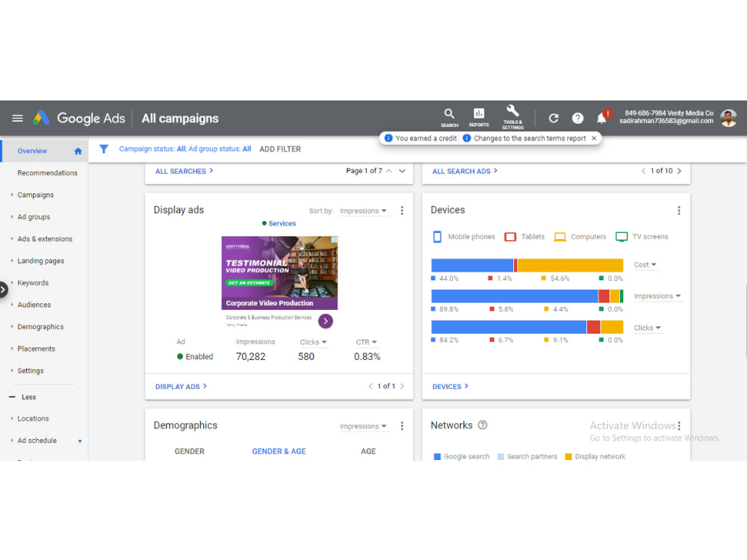Click ADD FILTER
Screen dimensions: 747x560
coord(280,149)
